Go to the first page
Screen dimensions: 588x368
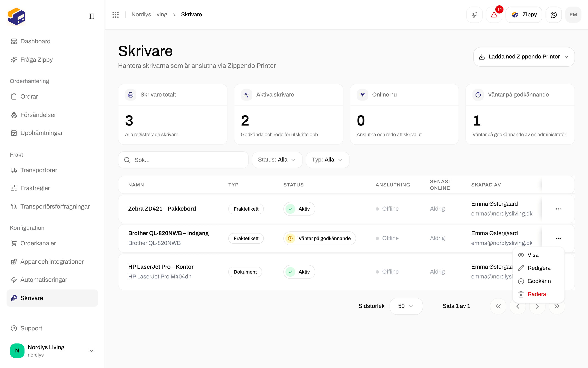(x=498, y=306)
